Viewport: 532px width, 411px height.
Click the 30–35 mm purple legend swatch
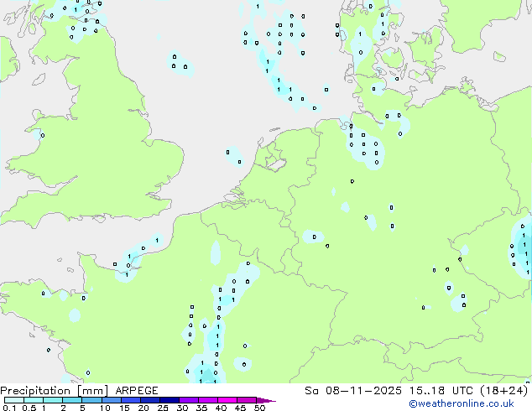tap(188, 400)
